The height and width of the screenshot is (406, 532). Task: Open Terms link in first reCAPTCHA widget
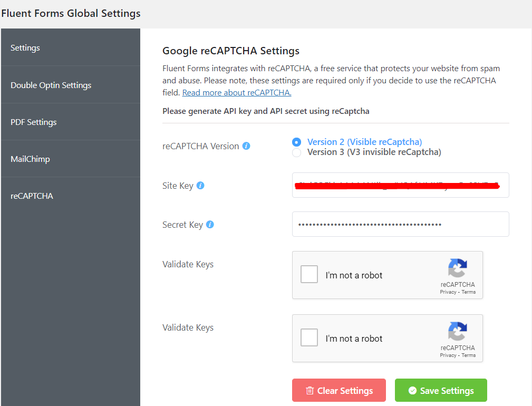pos(469,292)
